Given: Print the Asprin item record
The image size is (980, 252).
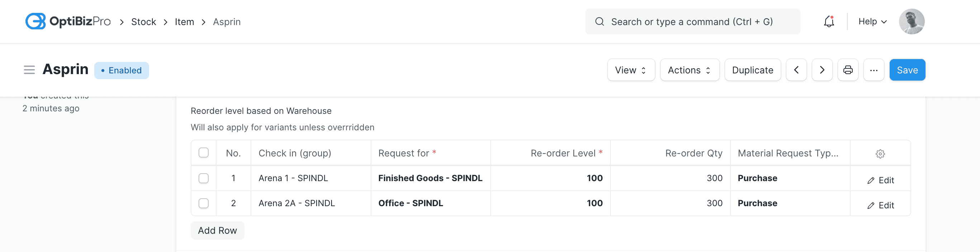Looking at the screenshot, I should click(x=848, y=69).
